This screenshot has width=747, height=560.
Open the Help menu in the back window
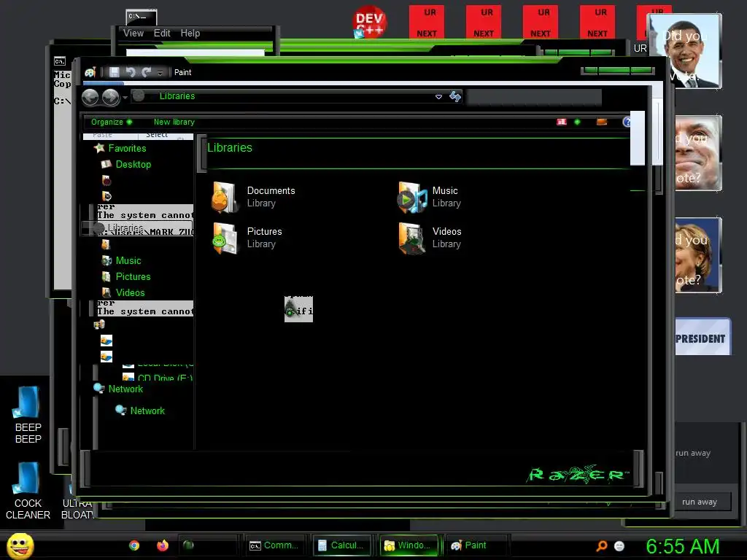(190, 34)
